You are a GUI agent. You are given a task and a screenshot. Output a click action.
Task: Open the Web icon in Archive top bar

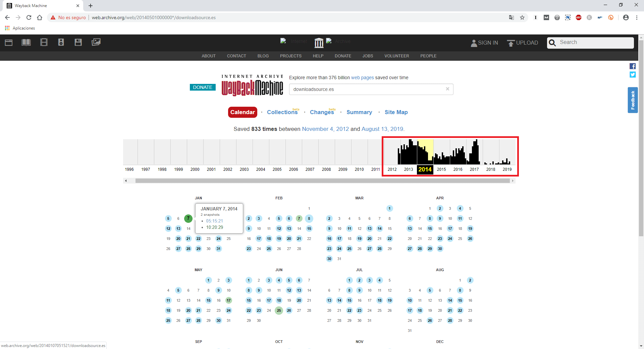tap(9, 42)
